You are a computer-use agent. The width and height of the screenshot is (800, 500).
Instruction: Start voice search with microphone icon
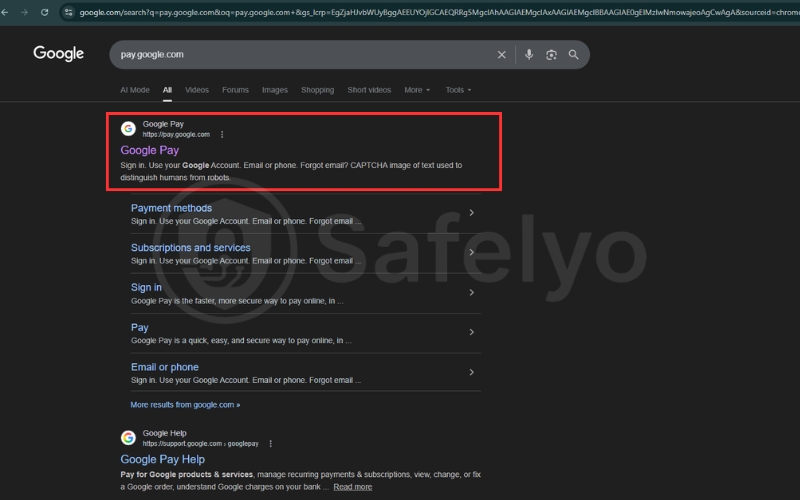pos(529,55)
